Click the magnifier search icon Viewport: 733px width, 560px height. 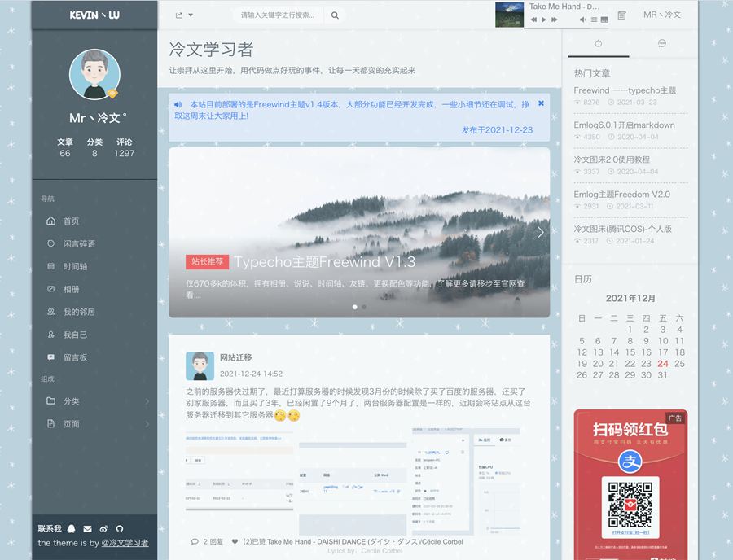point(335,15)
